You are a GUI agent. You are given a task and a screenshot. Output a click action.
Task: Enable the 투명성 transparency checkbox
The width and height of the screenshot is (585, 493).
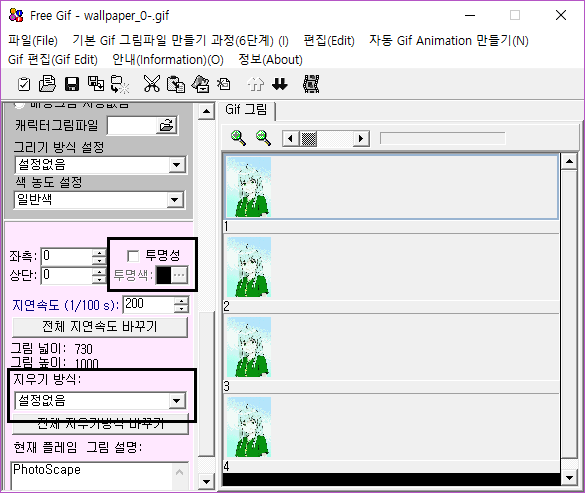point(133,256)
